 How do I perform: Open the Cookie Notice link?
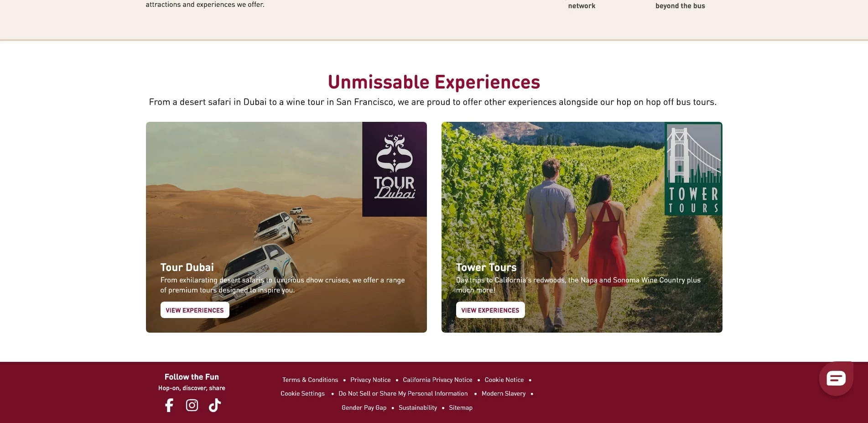point(504,380)
